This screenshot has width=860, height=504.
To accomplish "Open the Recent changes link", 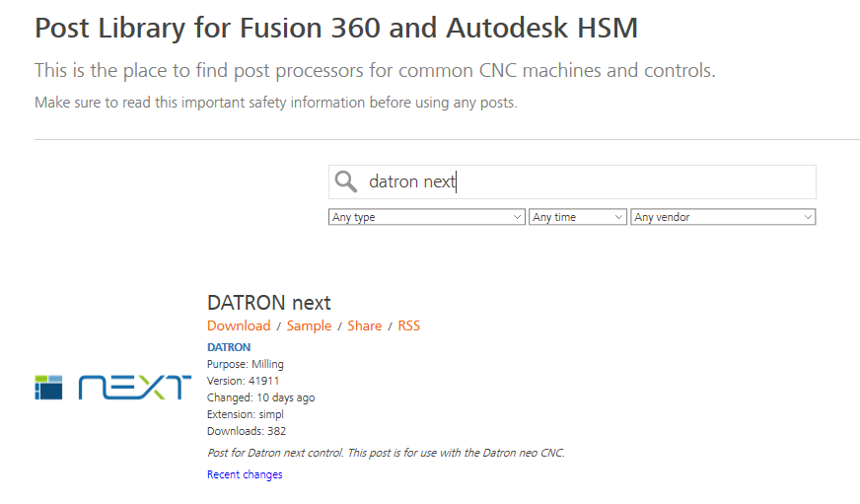I will pyautogui.click(x=245, y=474).
